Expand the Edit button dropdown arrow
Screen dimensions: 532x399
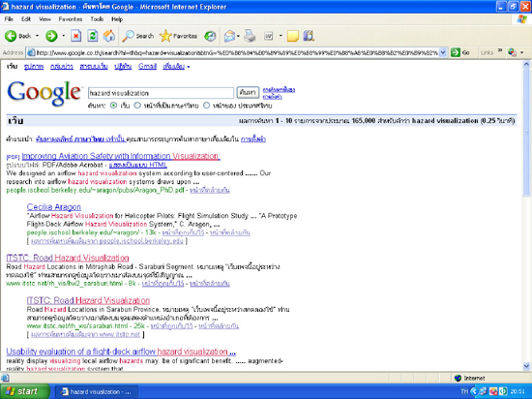tap(281, 36)
